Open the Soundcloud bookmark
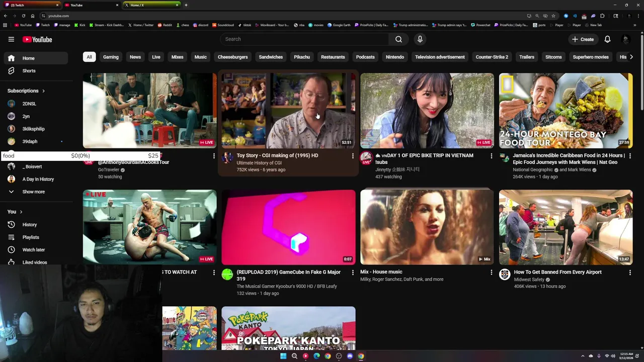The width and height of the screenshot is (644, 362). coord(223,25)
